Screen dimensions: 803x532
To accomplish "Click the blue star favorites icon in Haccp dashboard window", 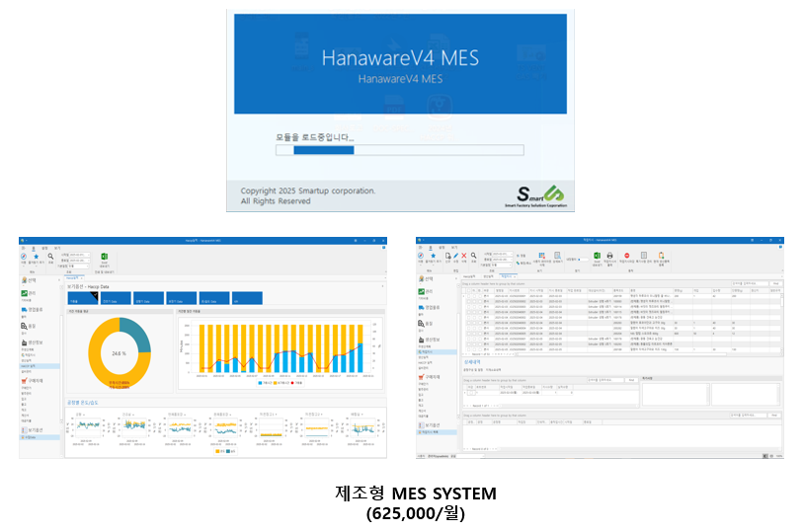I will (36, 257).
